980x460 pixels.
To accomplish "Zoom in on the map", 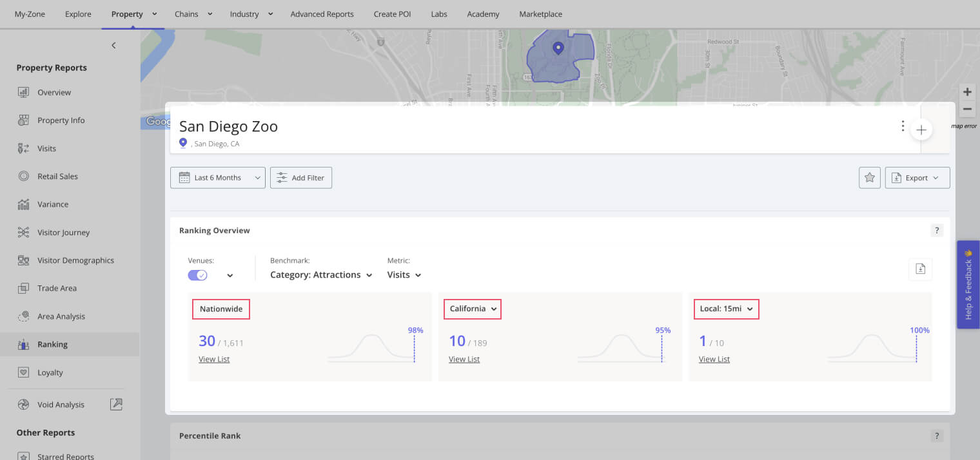I will (x=967, y=92).
